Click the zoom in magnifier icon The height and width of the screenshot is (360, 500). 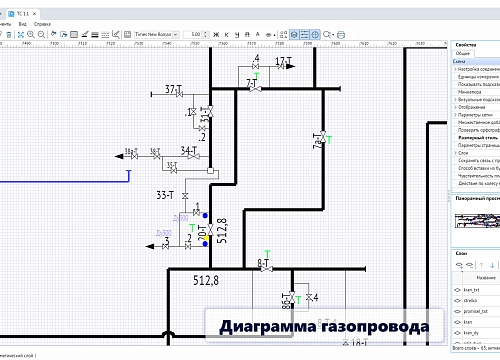pyautogui.click(x=31, y=34)
